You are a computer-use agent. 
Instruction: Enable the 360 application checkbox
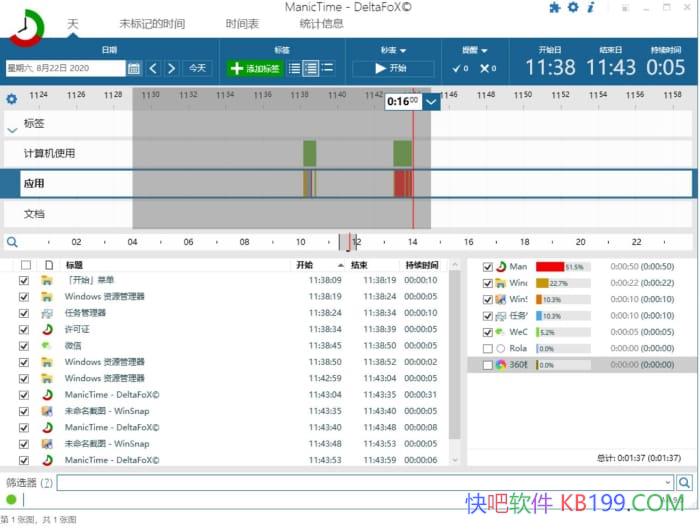tap(488, 365)
